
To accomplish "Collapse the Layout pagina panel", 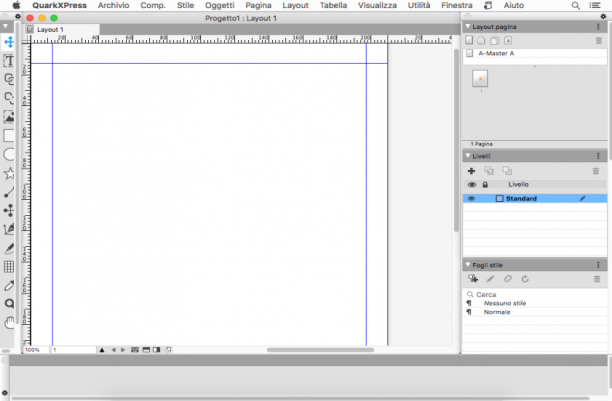I will (x=468, y=27).
